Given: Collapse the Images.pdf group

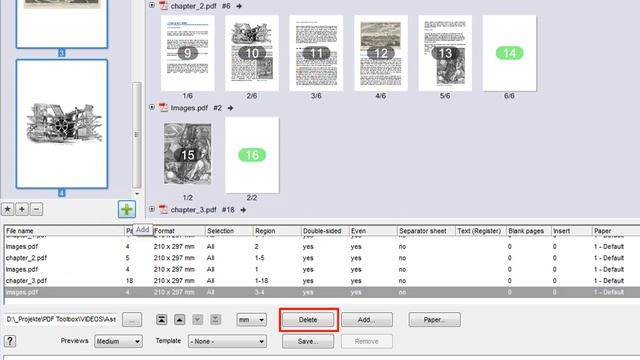Looking at the screenshot, I should pos(152,107).
